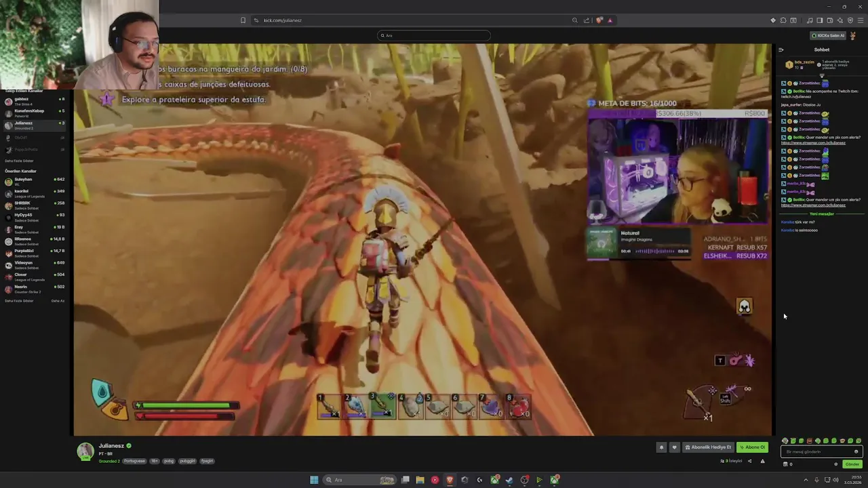Open the music note media control icon
Screen dimensions: 868x488
[810, 20]
